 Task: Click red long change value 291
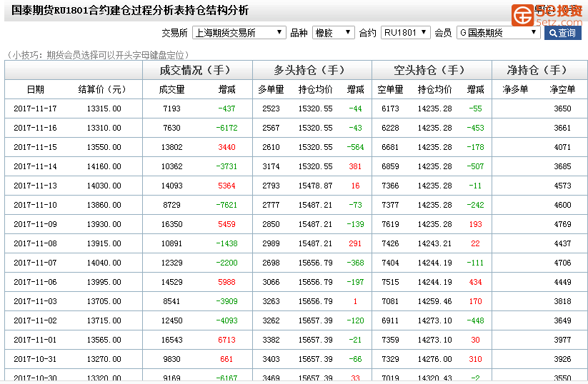point(355,243)
